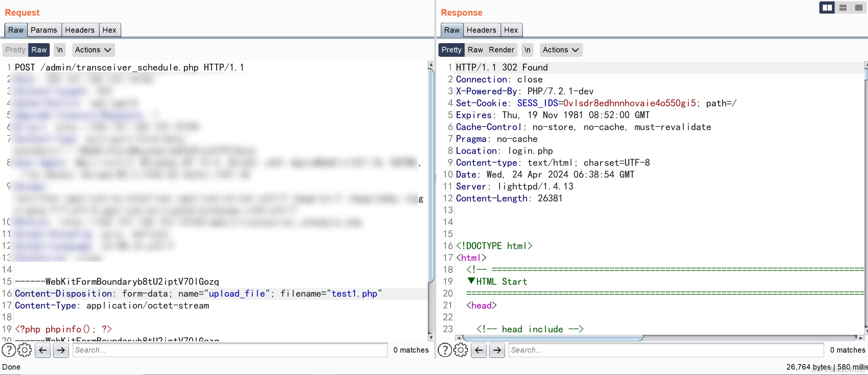Toggle request newline \n display
This screenshot has height=375, width=868.
pos(60,50)
